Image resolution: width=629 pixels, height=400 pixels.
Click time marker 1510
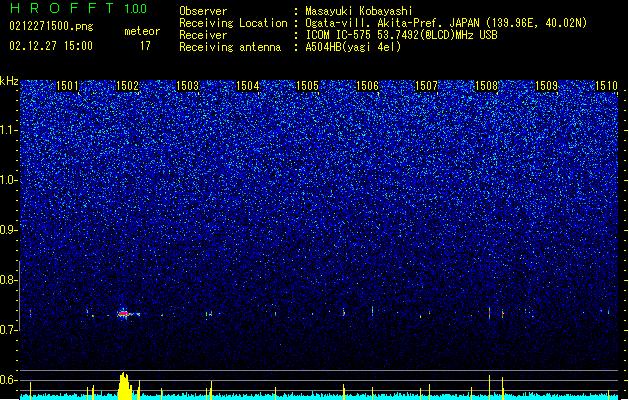click(x=606, y=86)
